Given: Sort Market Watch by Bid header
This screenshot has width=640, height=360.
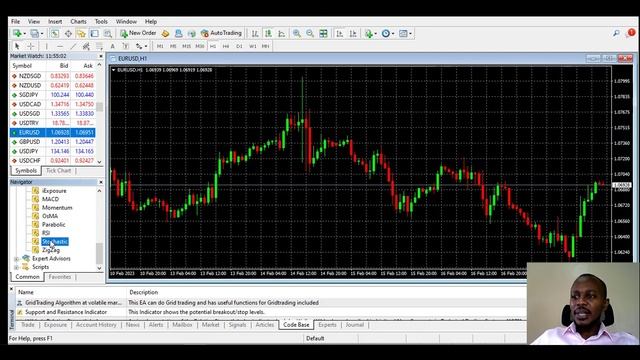Looking at the screenshot, I should coord(64,66).
